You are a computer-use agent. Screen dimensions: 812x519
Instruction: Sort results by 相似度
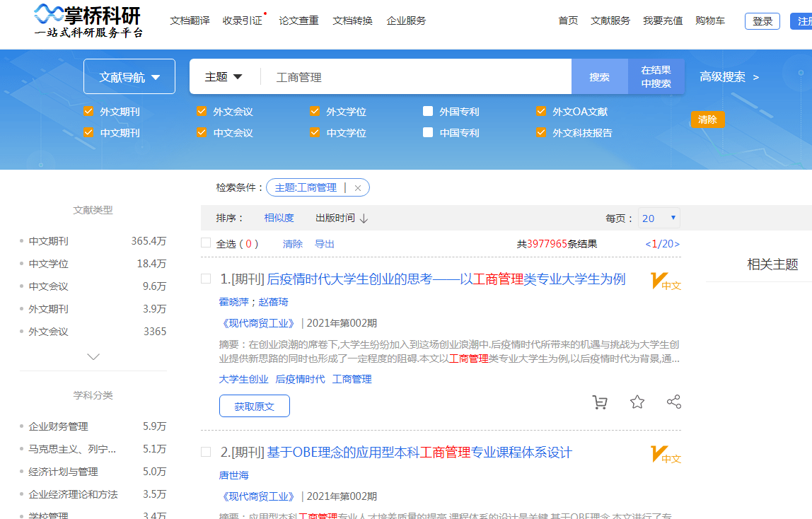[279, 218]
